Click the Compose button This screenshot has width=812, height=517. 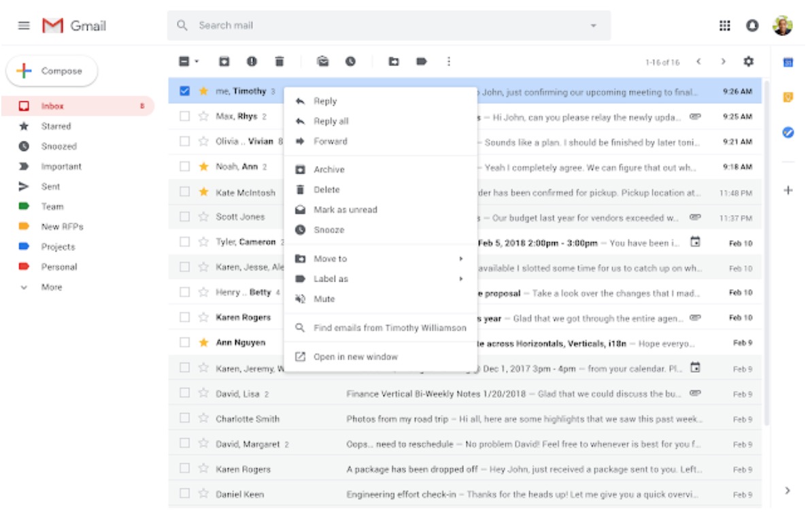pyautogui.click(x=51, y=71)
